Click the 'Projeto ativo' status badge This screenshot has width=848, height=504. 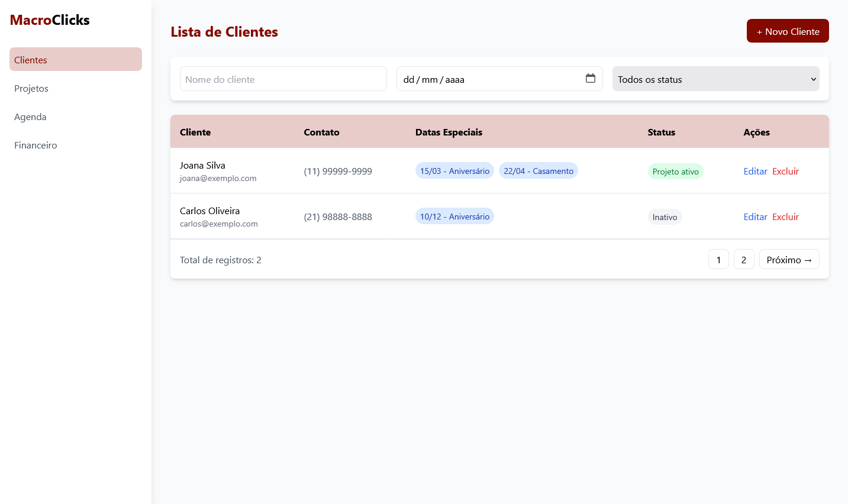[x=675, y=171]
